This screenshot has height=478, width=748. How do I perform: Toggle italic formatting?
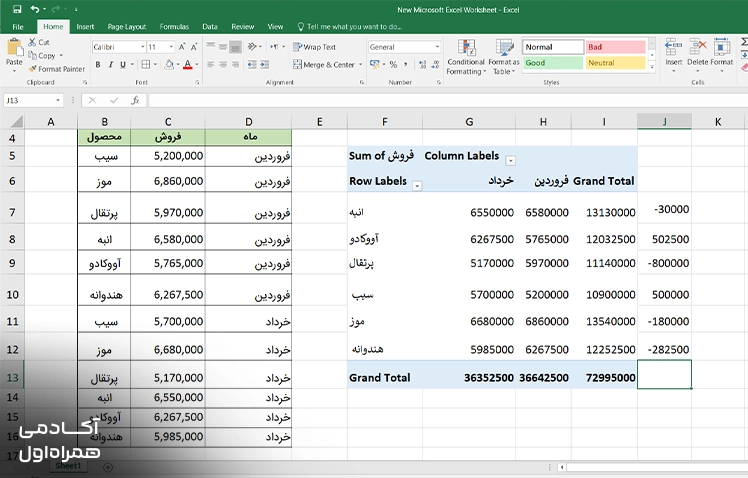click(x=110, y=64)
